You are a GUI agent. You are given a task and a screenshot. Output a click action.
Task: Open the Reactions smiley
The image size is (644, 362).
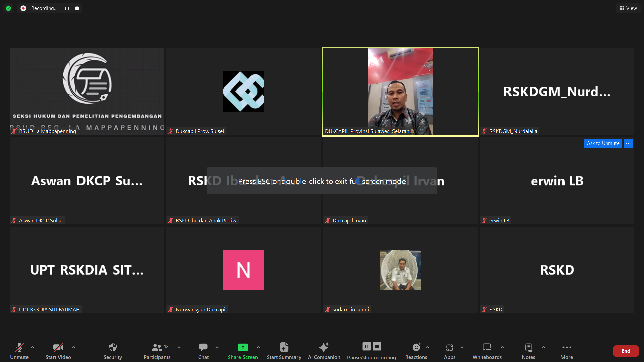click(x=416, y=351)
